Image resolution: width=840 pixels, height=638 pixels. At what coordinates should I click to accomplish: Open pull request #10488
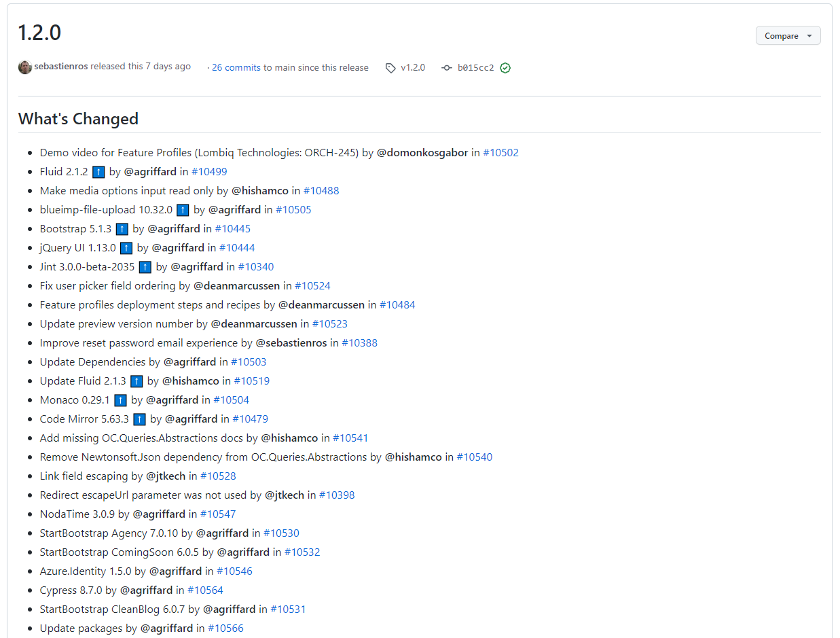(x=321, y=191)
